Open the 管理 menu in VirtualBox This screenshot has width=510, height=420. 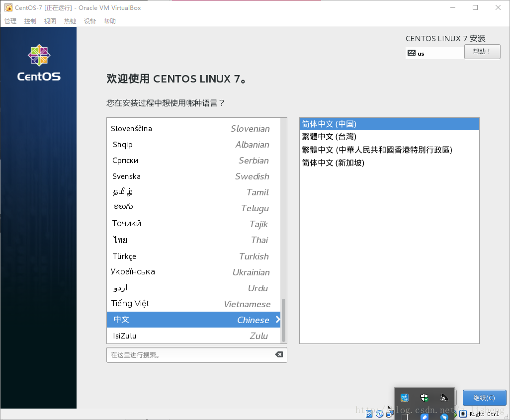click(x=10, y=21)
